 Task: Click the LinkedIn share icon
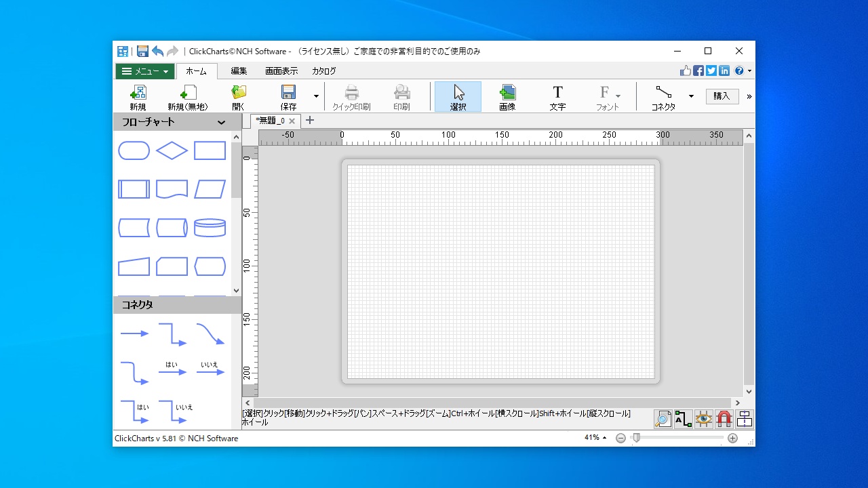(724, 70)
